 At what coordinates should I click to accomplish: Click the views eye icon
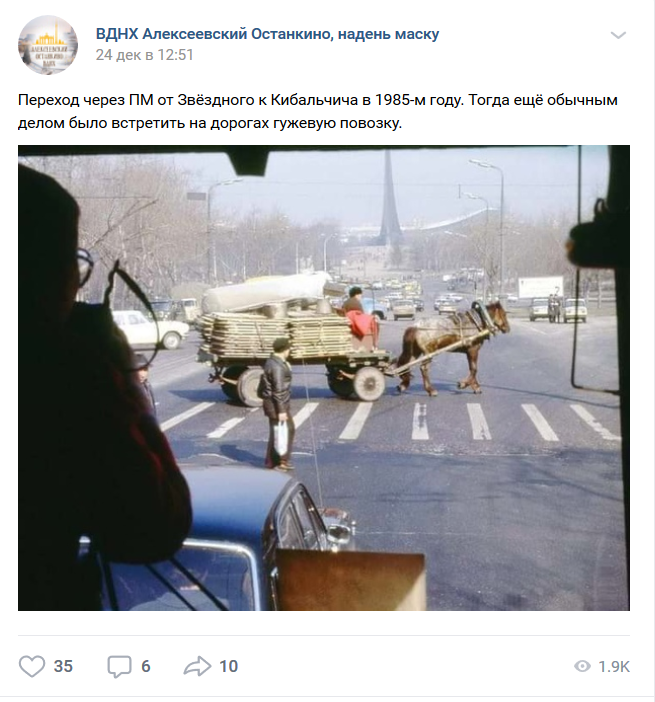click(x=582, y=667)
